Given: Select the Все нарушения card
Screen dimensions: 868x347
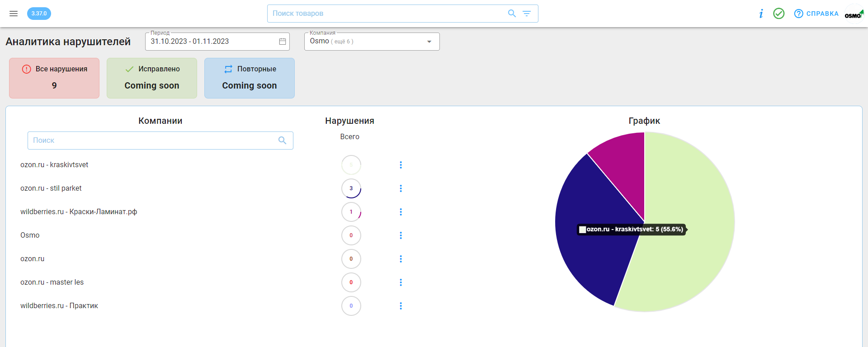Looking at the screenshot, I should click(x=54, y=78).
